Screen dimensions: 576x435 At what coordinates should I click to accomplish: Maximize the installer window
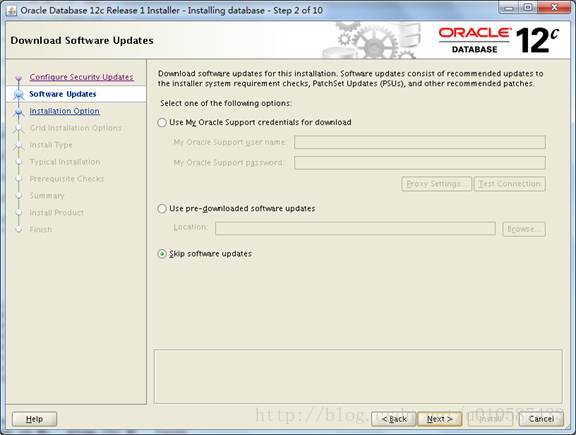pyautogui.click(x=527, y=8)
